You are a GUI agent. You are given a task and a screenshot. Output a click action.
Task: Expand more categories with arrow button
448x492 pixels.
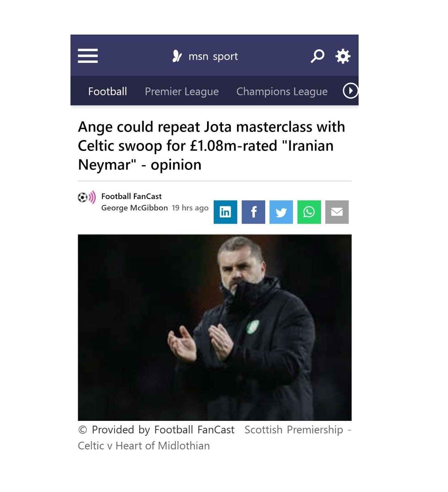tap(350, 91)
